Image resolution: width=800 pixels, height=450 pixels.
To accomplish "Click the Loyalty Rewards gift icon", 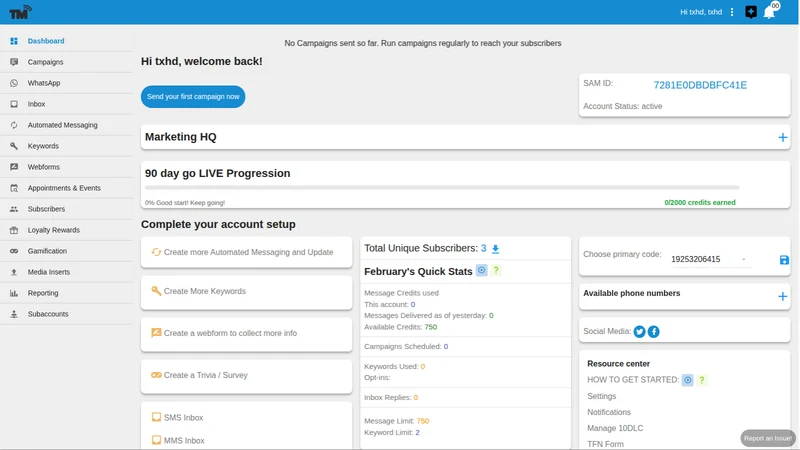I will point(14,230).
